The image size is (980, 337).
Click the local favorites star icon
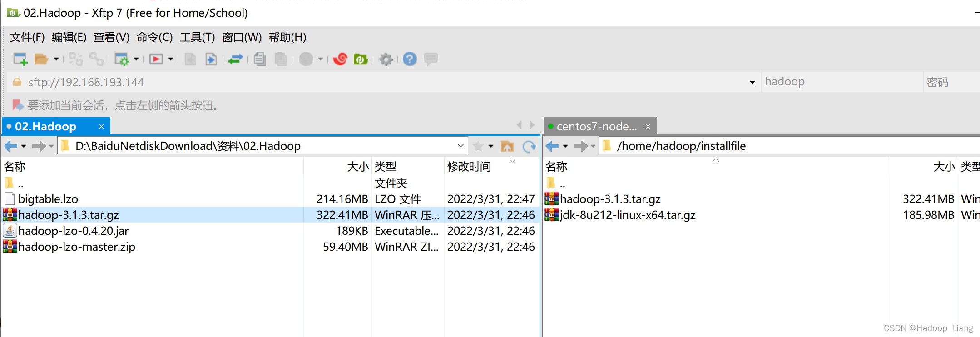coord(478,146)
